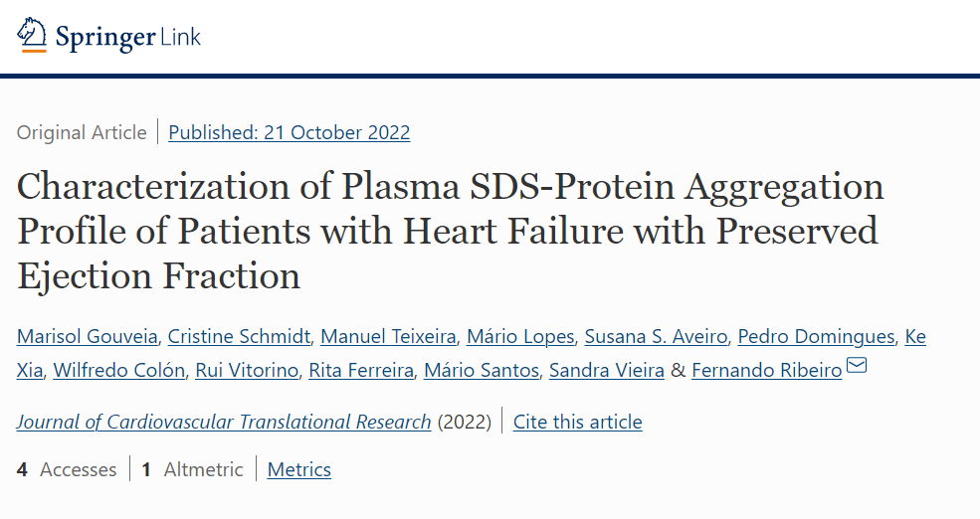This screenshot has width=980, height=519.
Task: Open author Rui Vitorino link
Action: (247, 370)
